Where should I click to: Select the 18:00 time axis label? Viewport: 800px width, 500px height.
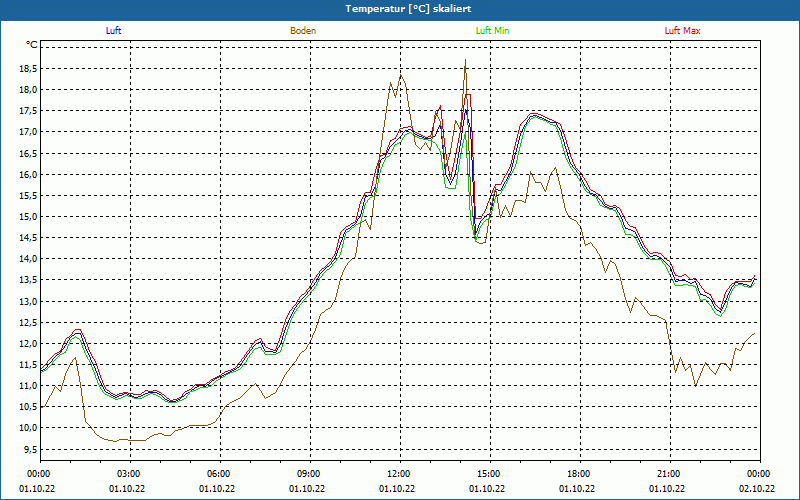(578, 474)
